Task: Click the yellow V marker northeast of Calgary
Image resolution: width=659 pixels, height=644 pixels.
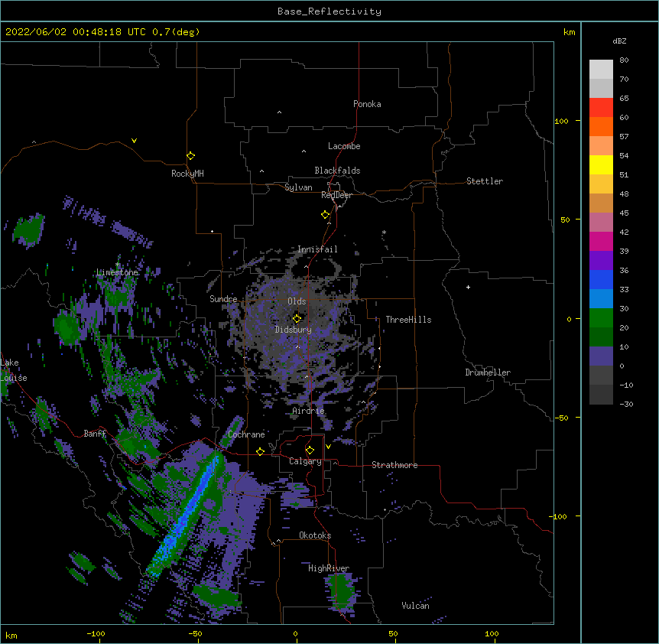Action: [x=328, y=447]
